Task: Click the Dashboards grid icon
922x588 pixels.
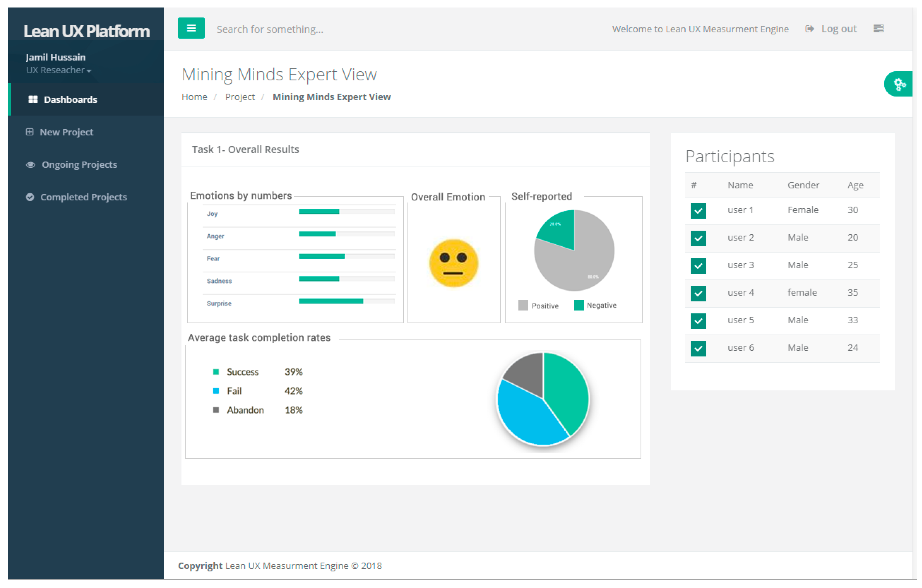Action: coord(33,99)
